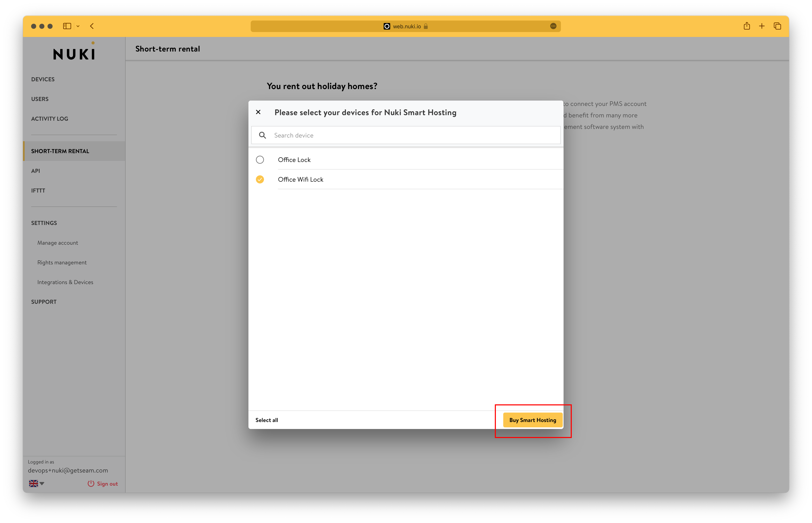
Task: Click the Safari share icon
Action: click(x=747, y=26)
